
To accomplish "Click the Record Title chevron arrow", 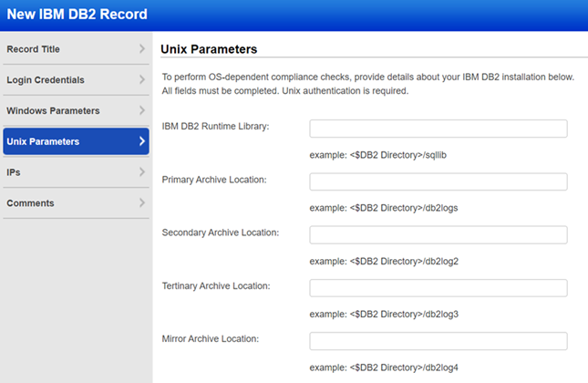I will coord(141,49).
